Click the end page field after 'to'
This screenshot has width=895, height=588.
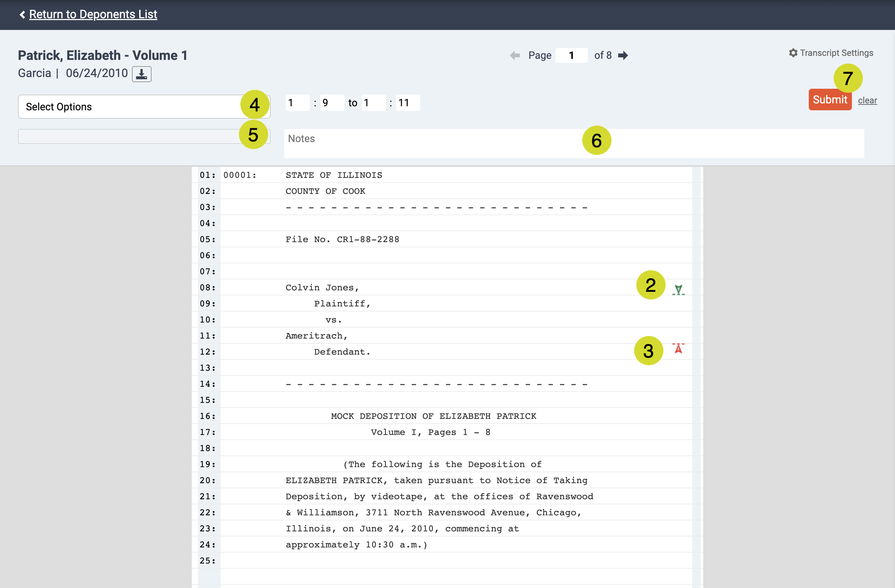[373, 103]
